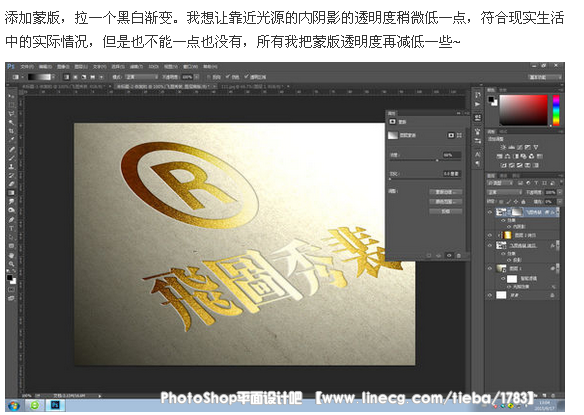Screen dimensions: 584x415
Task: Select the Pen tool
Action: point(11,220)
